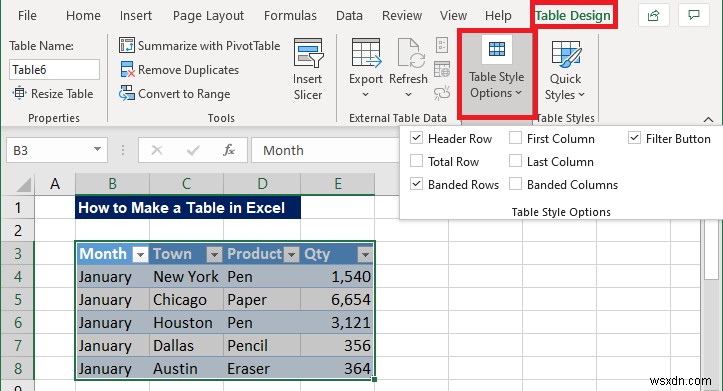
Task: Select the cell with value 1,540
Action: 338,277
